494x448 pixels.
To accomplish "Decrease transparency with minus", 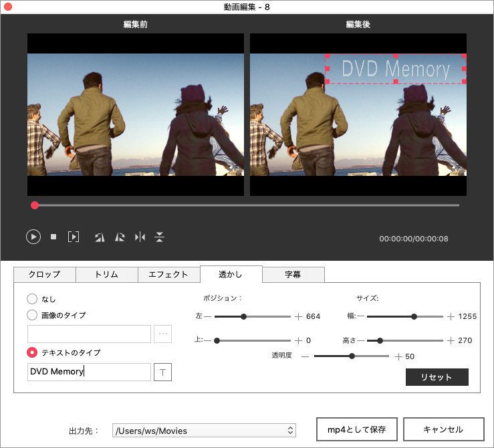I will (305, 356).
